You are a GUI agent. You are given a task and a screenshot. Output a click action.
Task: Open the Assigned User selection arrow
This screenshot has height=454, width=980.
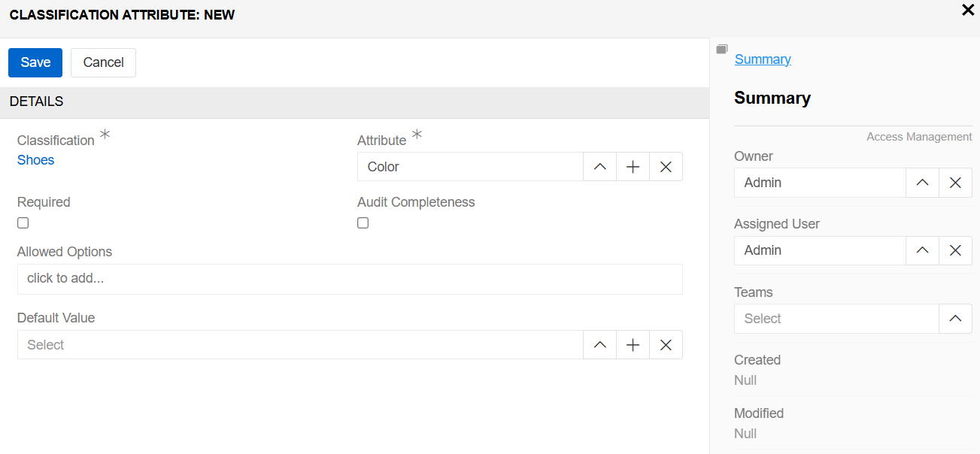click(922, 250)
